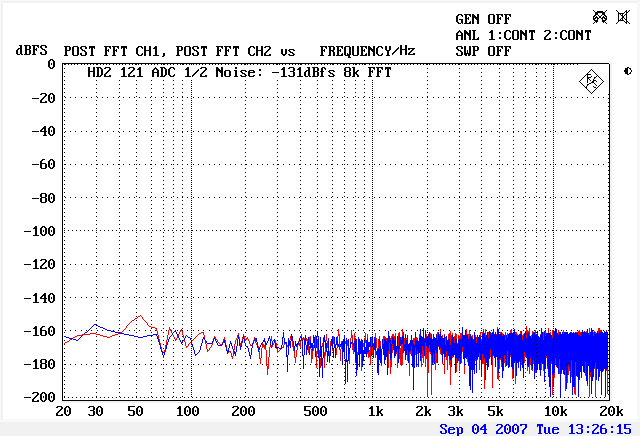Click the -100 y-axis label
Screen dimensions: 640x436
(40, 231)
